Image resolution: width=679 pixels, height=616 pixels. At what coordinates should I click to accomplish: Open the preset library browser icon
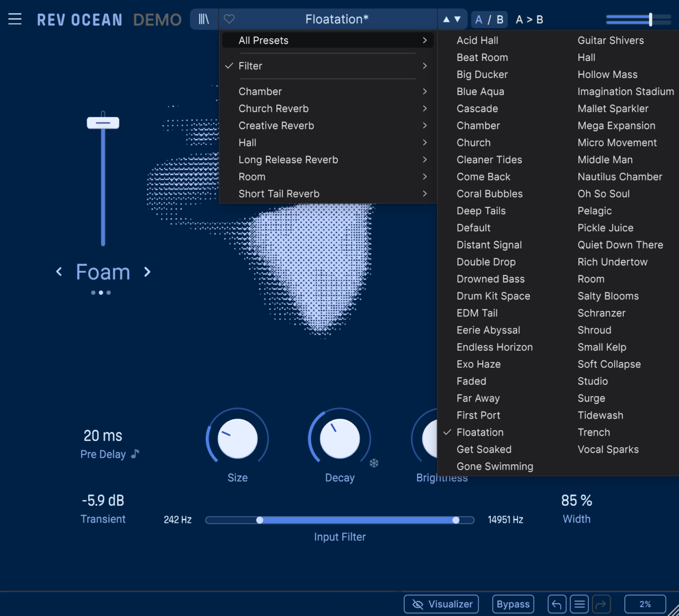[204, 20]
